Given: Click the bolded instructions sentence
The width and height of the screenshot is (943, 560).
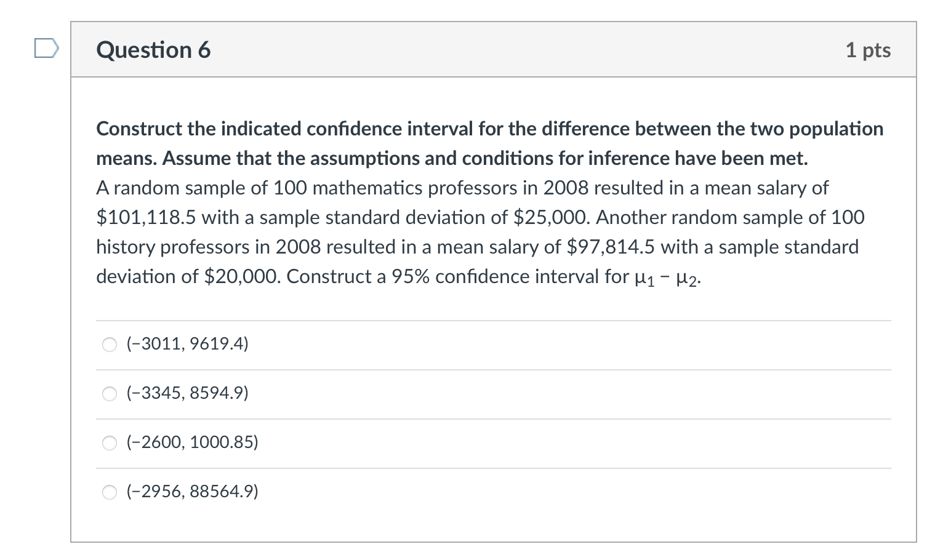Looking at the screenshot, I should [486, 143].
